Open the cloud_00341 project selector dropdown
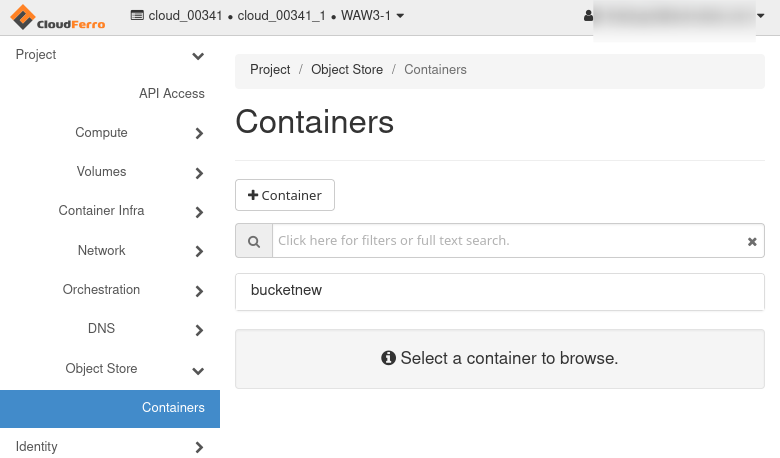780x458 pixels. coord(268,16)
